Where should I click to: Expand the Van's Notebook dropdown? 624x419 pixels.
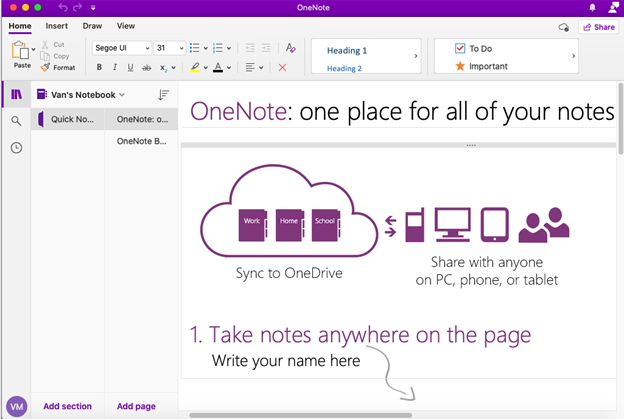pyautogui.click(x=121, y=95)
